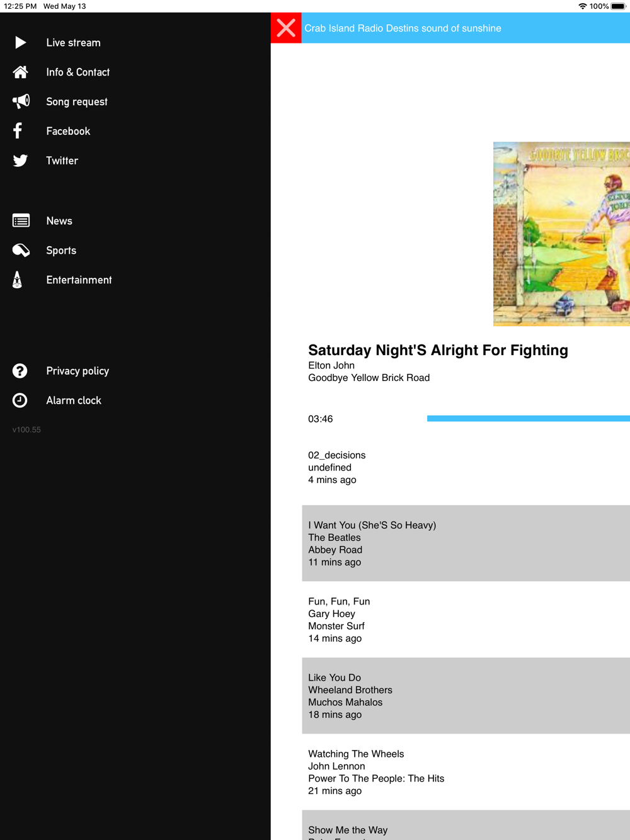This screenshot has height=840, width=630.
Task: Select the Show Me the Way entry
Action: [466, 825]
